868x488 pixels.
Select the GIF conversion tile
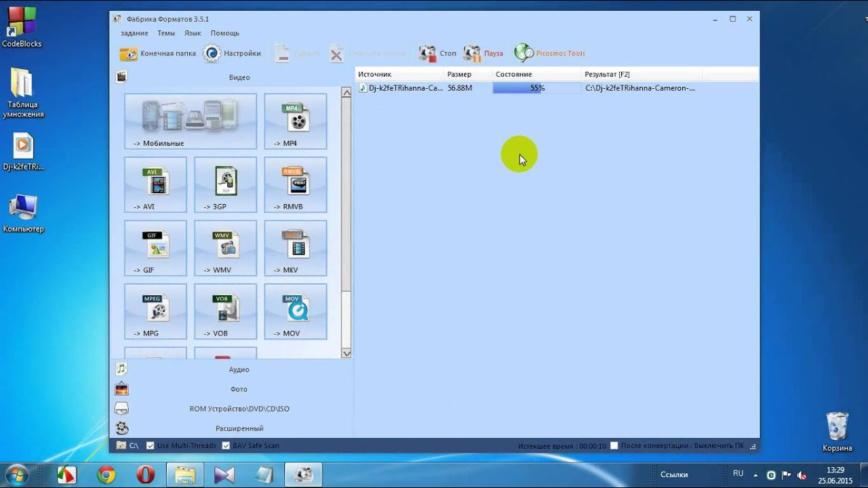(x=155, y=248)
